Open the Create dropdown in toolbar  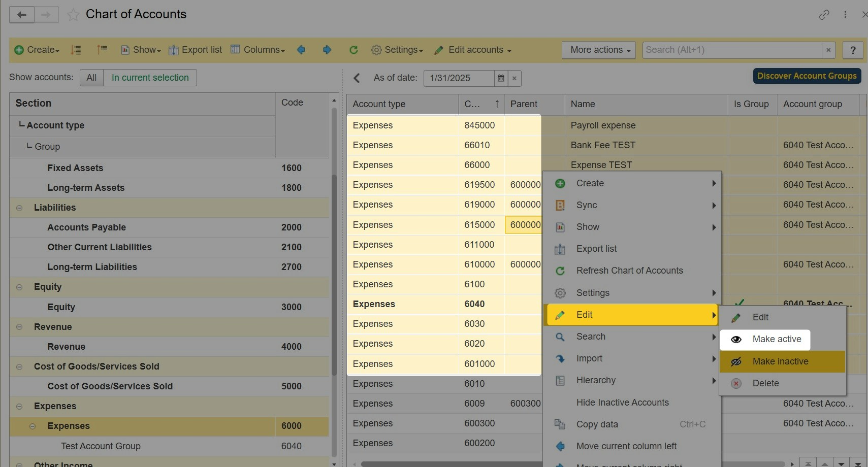pyautogui.click(x=37, y=50)
